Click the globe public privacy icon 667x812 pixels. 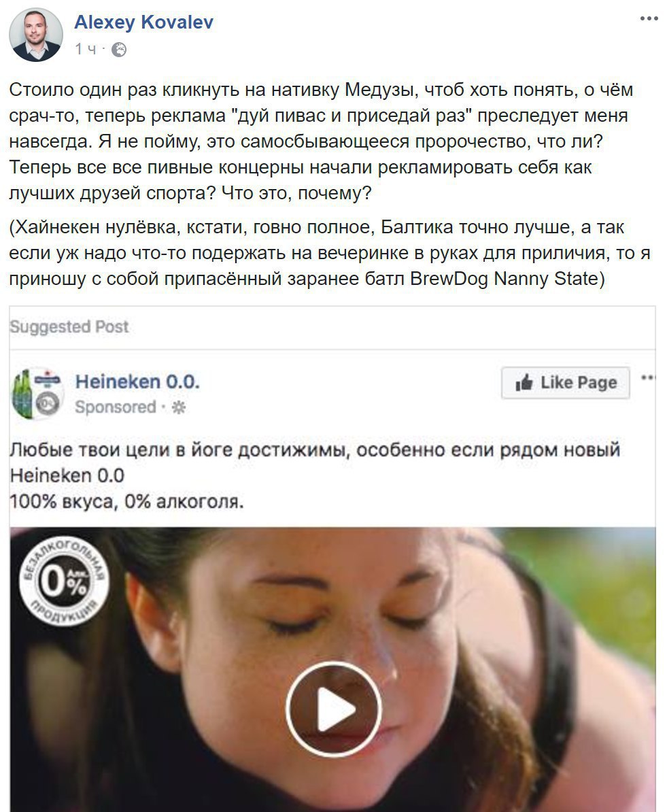pos(119,49)
